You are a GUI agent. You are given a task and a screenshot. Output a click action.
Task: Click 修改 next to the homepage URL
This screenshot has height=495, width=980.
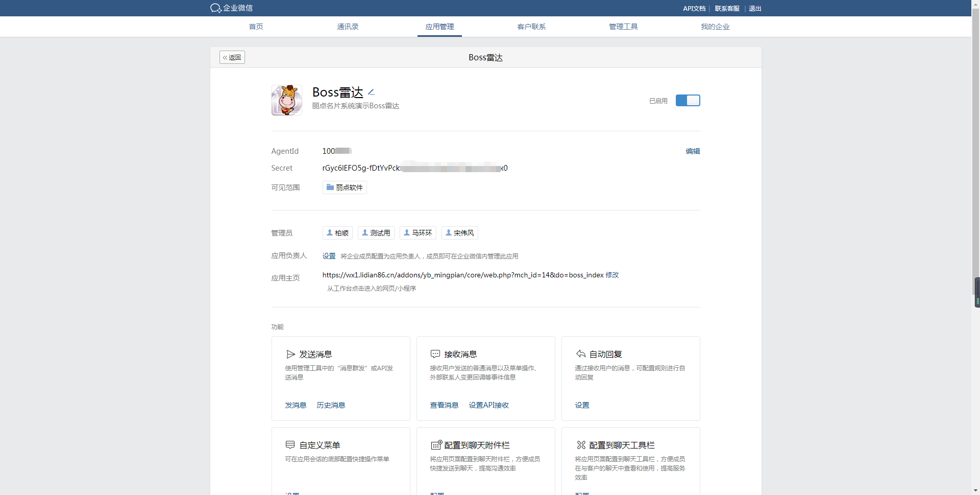point(612,275)
